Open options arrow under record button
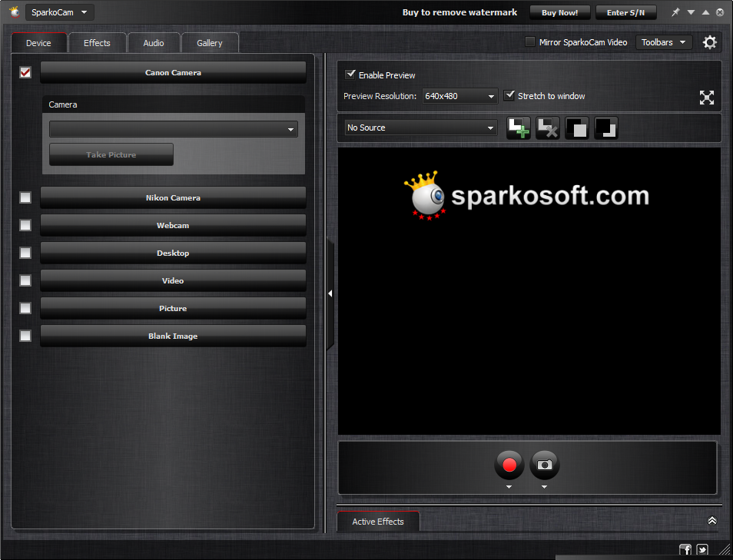Viewport: 733px width, 560px height. point(509,487)
